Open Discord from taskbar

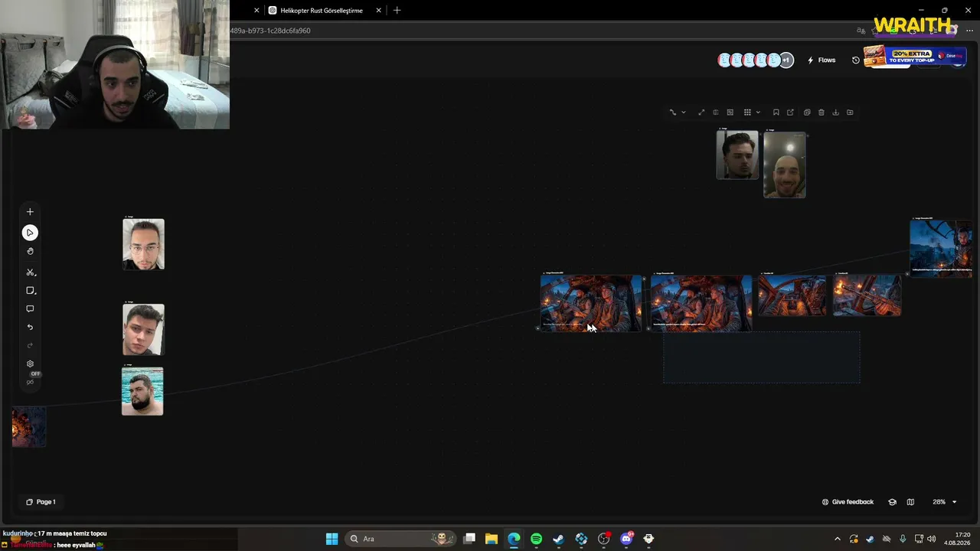626,539
